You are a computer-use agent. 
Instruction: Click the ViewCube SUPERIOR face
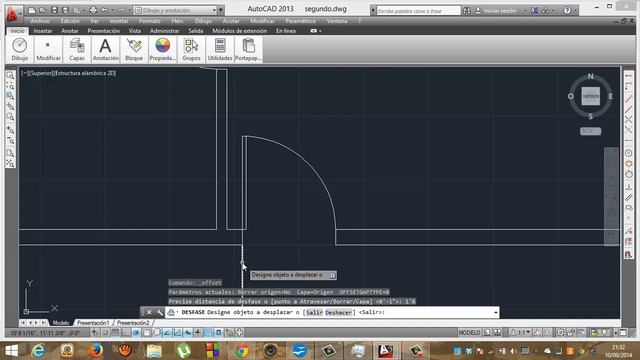[x=591, y=96]
